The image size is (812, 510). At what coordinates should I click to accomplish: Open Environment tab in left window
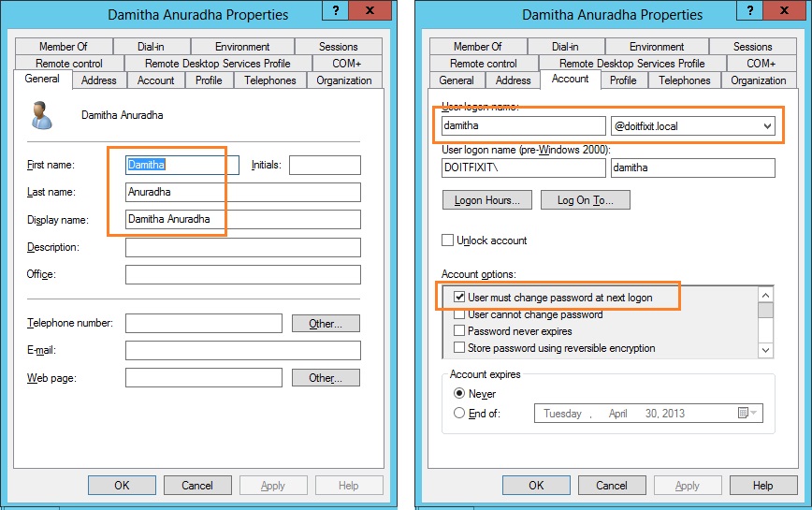click(x=242, y=47)
